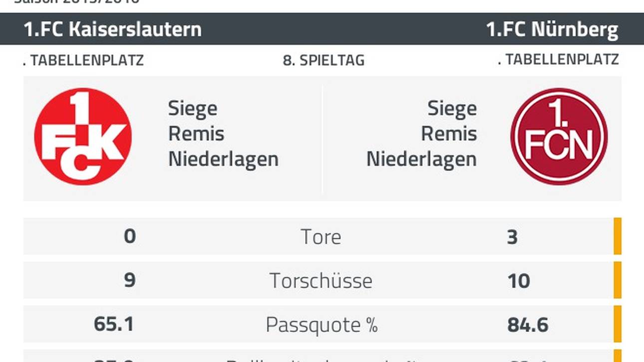644x362 pixels.
Task: Select the Tore statistic row label
Action: (x=321, y=237)
